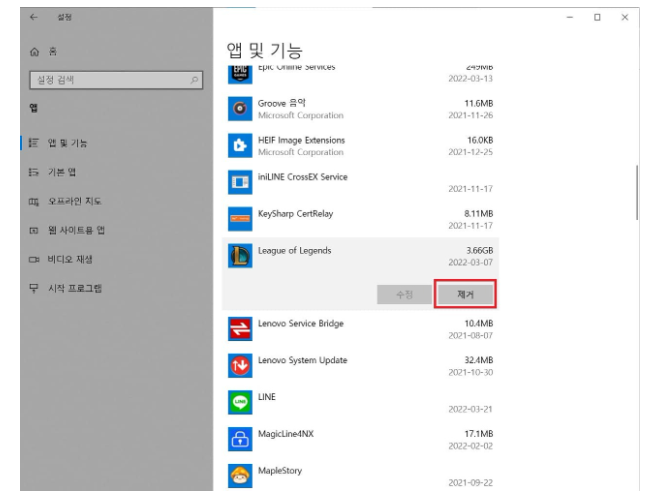Select the Lenovo System Update name

click(x=302, y=360)
